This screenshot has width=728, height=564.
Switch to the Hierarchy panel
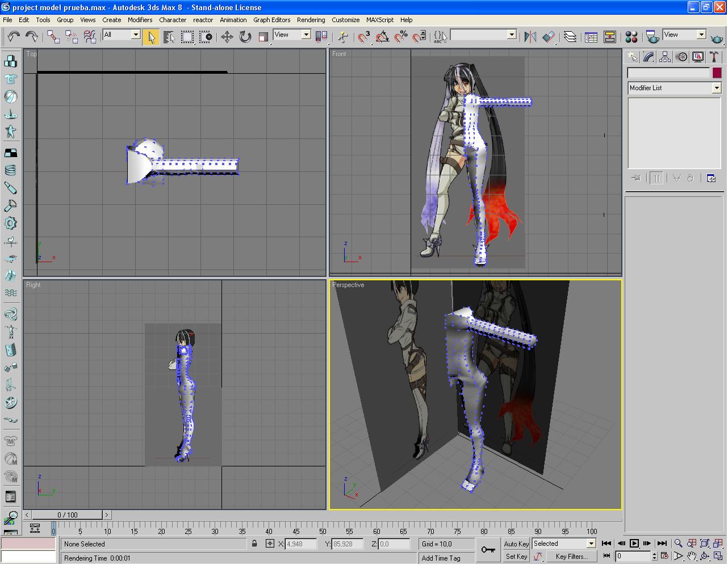[x=665, y=57]
